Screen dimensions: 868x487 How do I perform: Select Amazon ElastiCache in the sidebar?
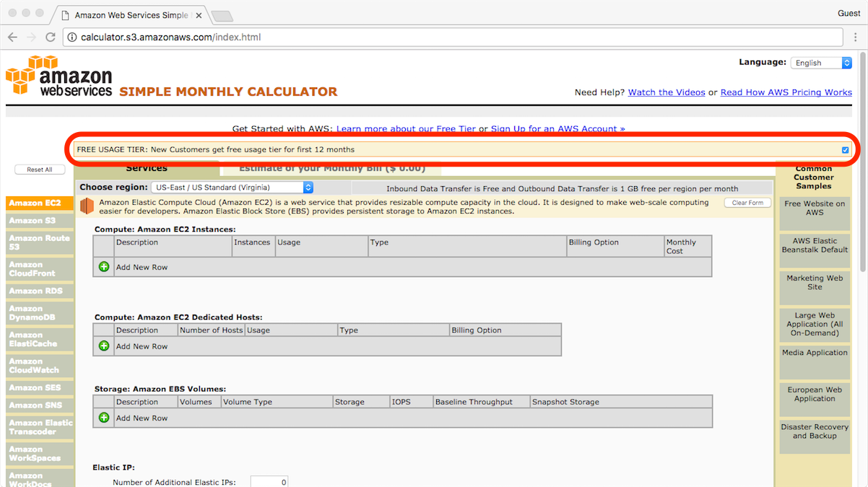(x=40, y=339)
